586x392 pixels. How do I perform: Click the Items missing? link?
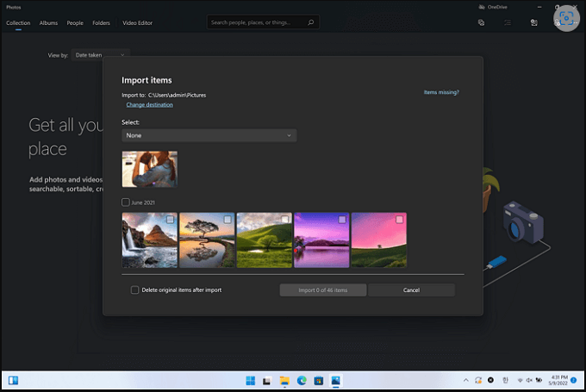tap(441, 92)
